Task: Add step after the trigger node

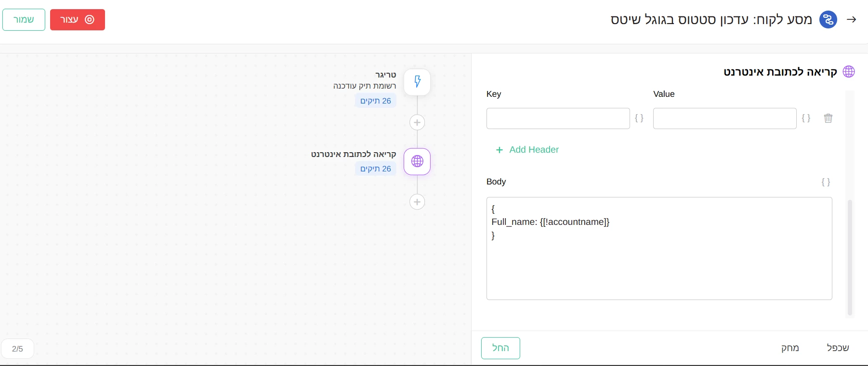Action: (417, 122)
